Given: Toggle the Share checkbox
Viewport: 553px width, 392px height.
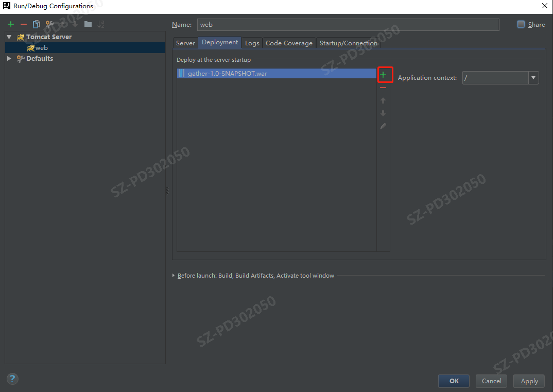Looking at the screenshot, I should 521,24.
